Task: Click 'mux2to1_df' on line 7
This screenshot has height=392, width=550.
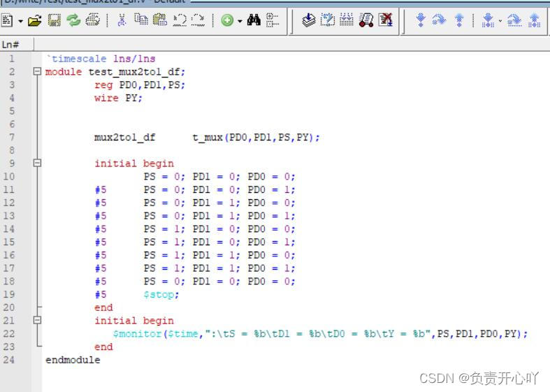Action: click(x=124, y=138)
